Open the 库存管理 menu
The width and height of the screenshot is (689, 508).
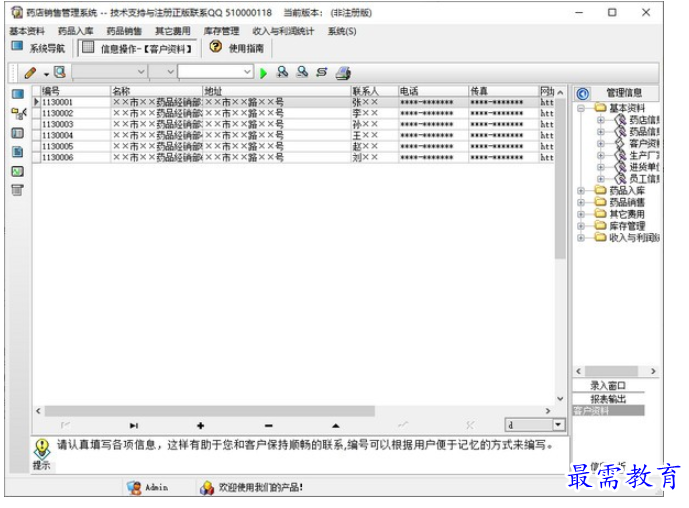221,31
